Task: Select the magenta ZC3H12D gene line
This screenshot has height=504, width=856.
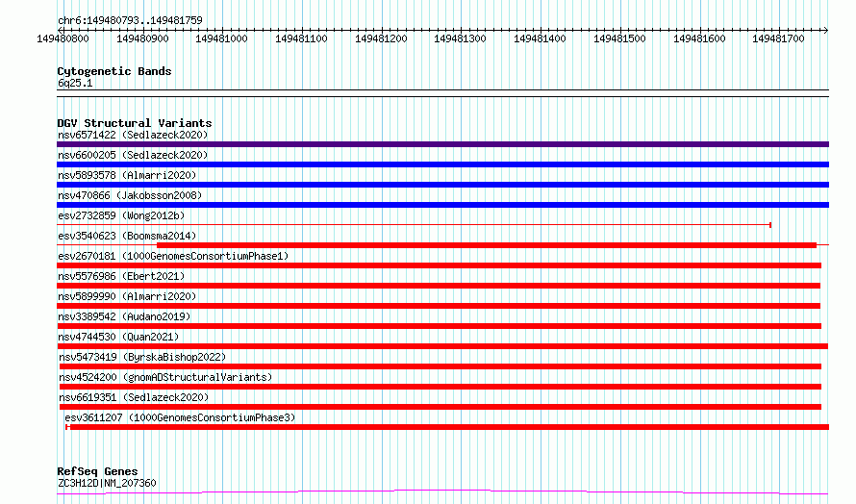Action: (442, 492)
